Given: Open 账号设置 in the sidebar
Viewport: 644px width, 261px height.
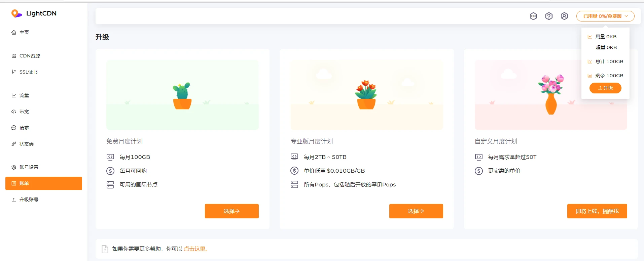Looking at the screenshot, I should (x=29, y=167).
